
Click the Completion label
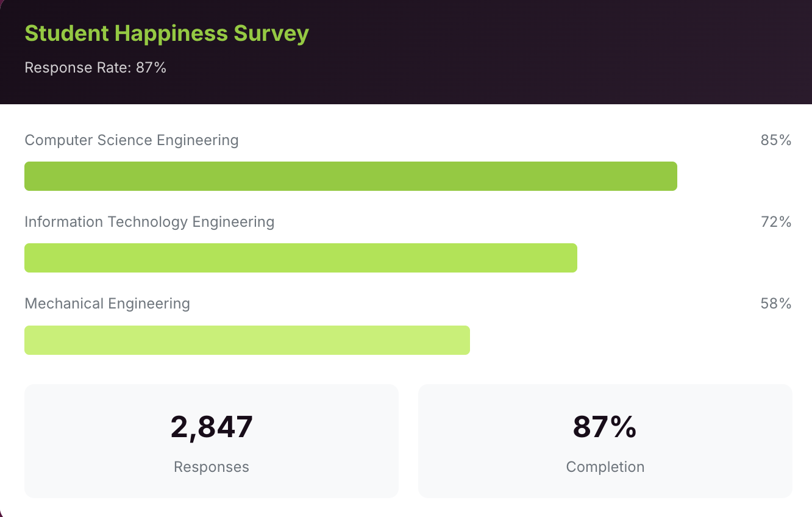pos(605,467)
